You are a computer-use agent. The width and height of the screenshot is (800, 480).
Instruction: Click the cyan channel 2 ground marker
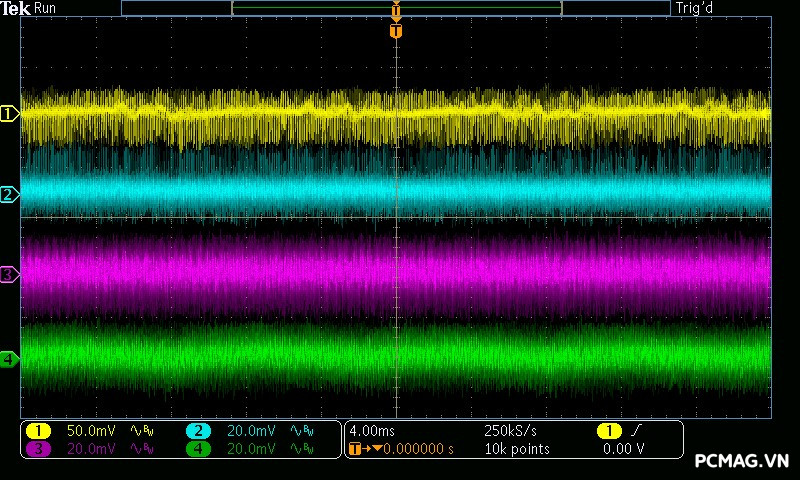point(9,194)
